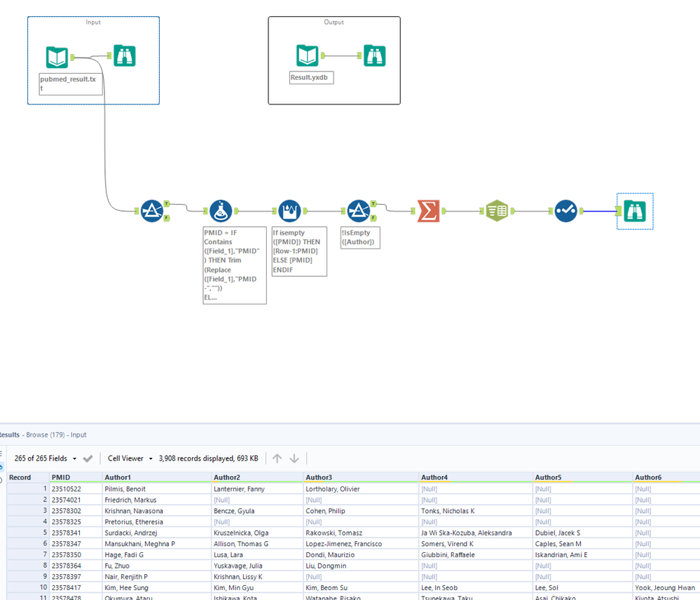Click the Author2 column header
Screen dimensions: 700x600
[258, 477]
